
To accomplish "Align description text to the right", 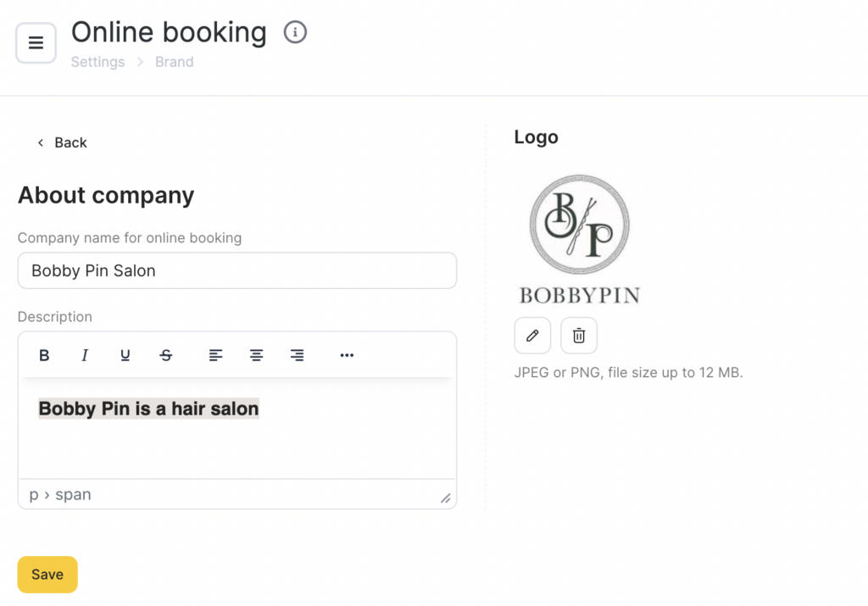I will click(x=297, y=355).
